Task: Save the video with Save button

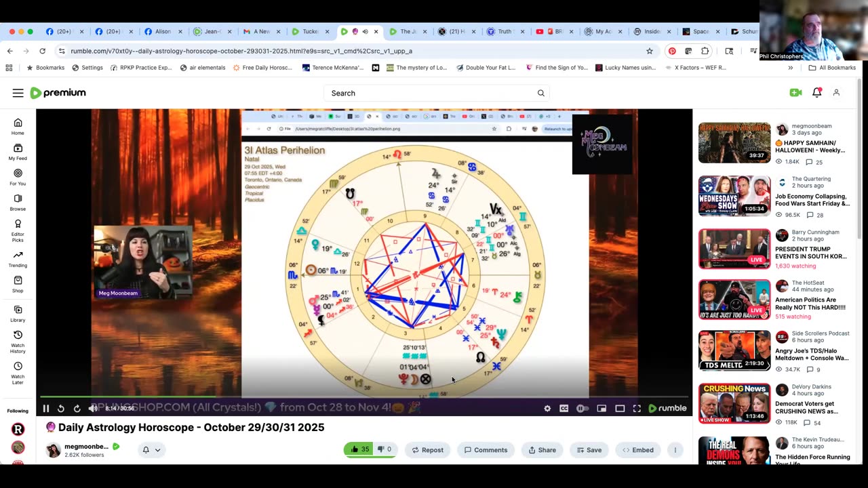Action: tap(589, 449)
